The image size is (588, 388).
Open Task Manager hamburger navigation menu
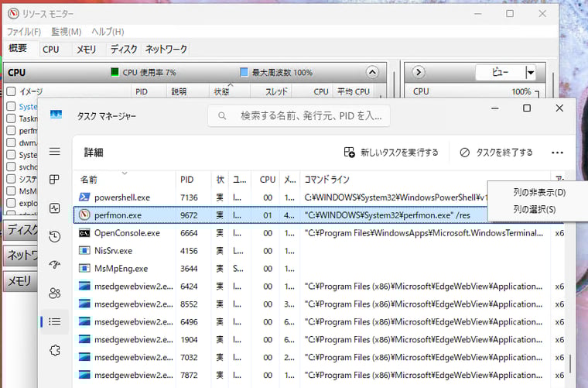(x=55, y=152)
